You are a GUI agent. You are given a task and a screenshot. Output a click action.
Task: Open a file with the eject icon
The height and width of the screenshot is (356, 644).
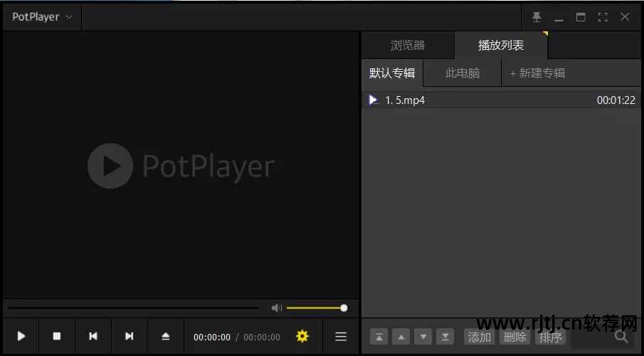tap(166, 337)
